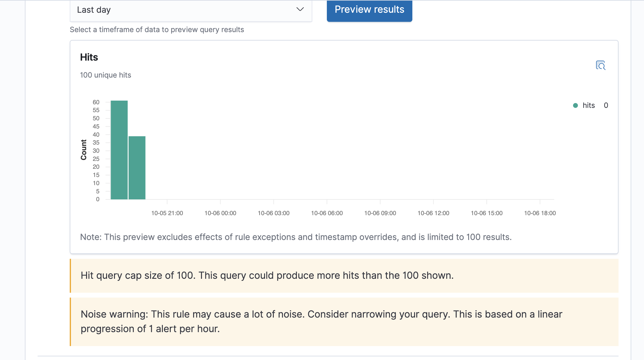Click the 10-06 00:00 axis label
644x360 pixels.
click(220, 213)
